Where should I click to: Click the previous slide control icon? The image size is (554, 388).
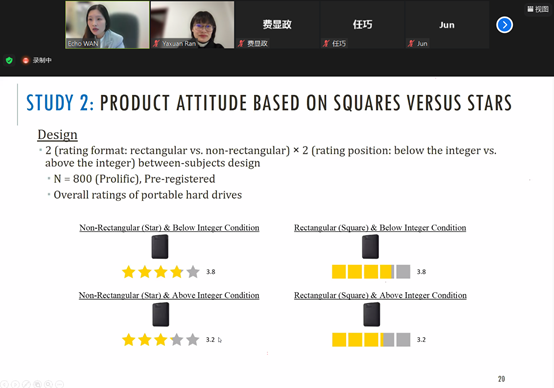[x=4, y=384]
